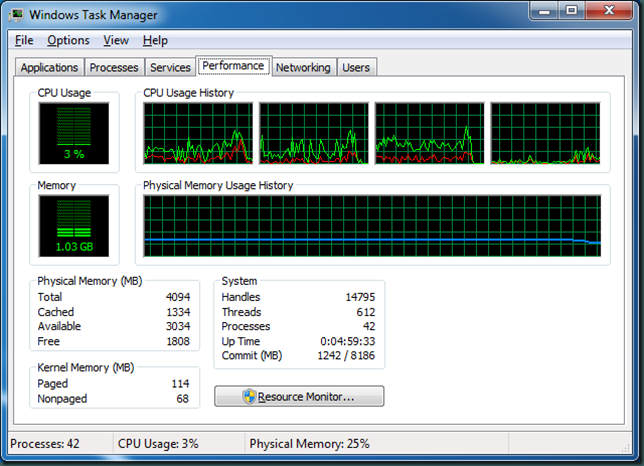The width and height of the screenshot is (644, 466).
Task: Open the Help menu
Action: click(155, 40)
